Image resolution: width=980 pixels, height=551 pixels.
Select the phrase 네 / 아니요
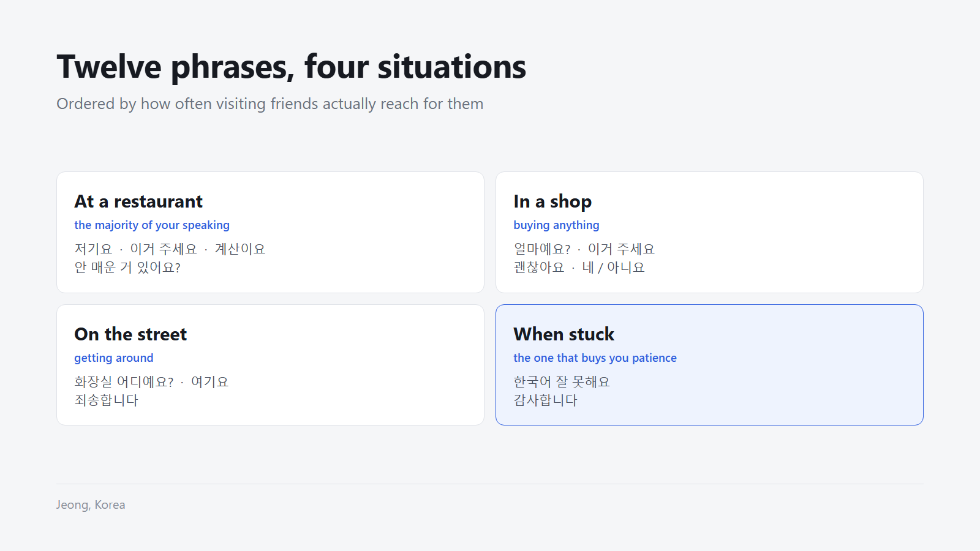coord(613,268)
